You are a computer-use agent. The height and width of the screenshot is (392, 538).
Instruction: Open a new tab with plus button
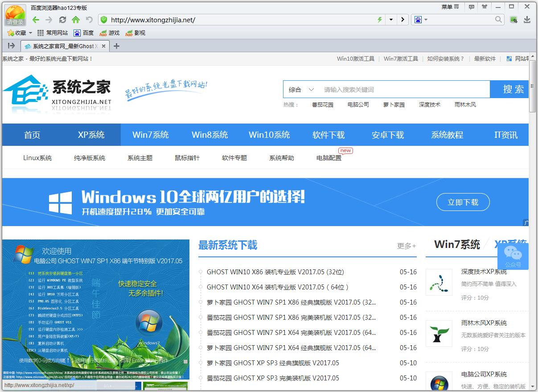116,46
